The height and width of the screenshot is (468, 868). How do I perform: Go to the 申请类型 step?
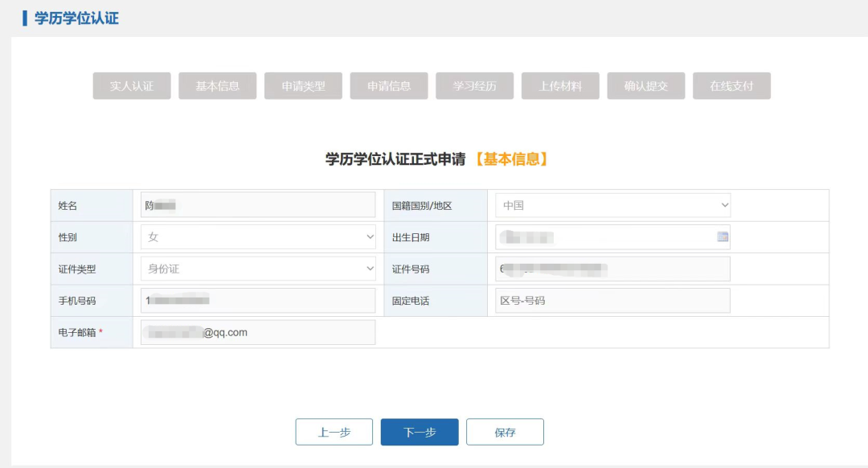click(302, 85)
